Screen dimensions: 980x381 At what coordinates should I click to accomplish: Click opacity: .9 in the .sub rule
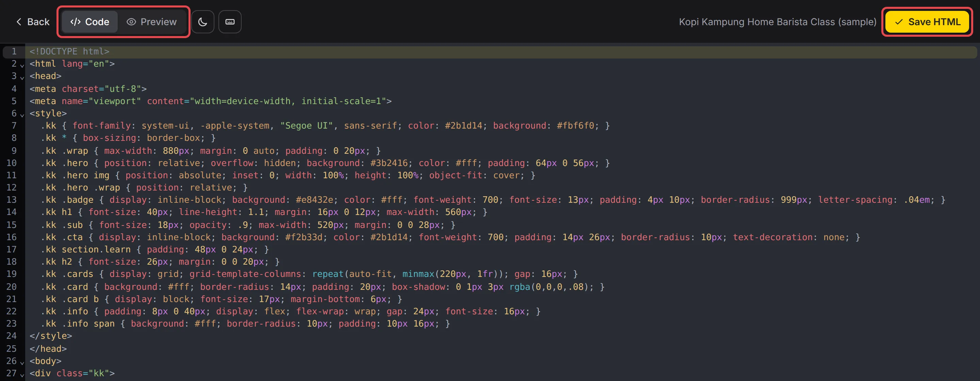(x=219, y=225)
